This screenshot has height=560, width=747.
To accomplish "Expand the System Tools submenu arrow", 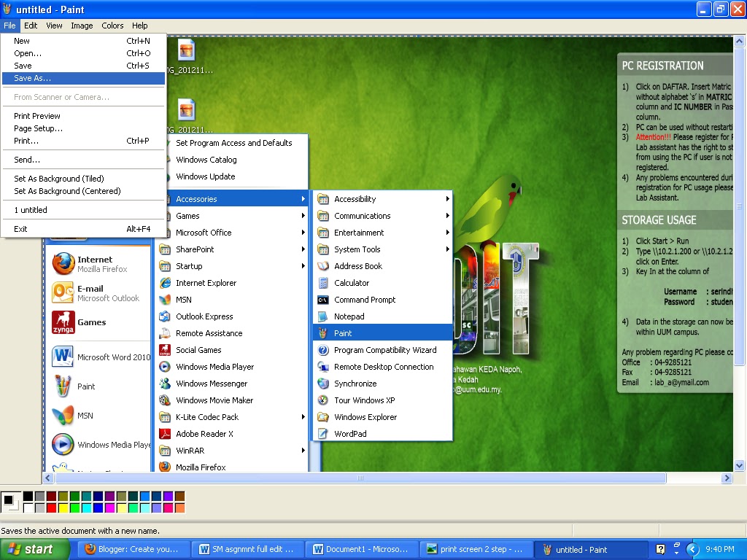I will click(x=447, y=249).
